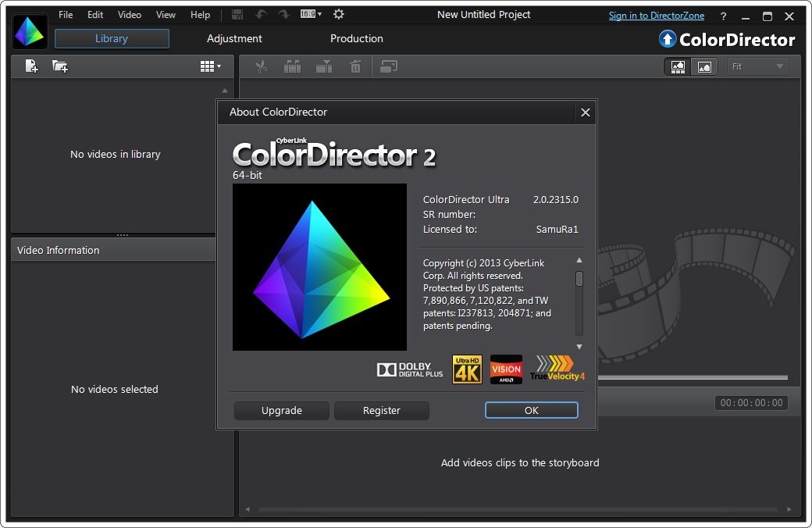Click the No videos selected message
Viewport: 812px width, 528px height.
115,389
